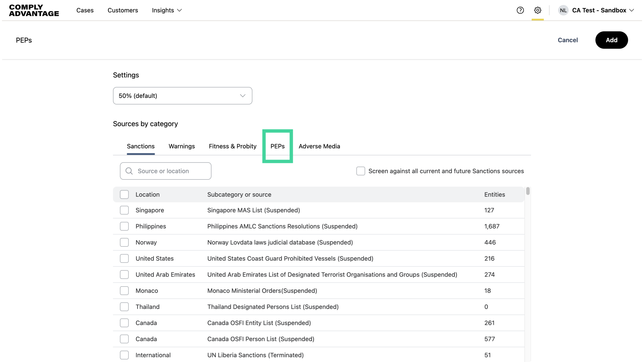Switch to the PEPs tab
The width and height of the screenshot is (644, 362).
click(x=277, y=146)
